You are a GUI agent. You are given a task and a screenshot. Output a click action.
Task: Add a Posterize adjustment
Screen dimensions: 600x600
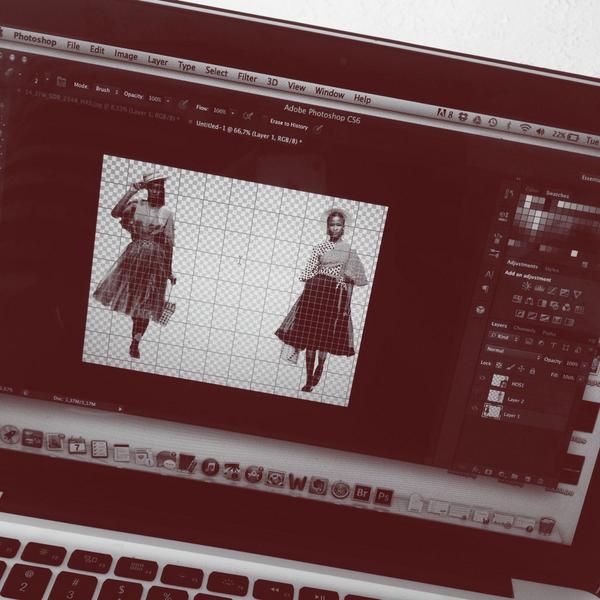[532, 315]
